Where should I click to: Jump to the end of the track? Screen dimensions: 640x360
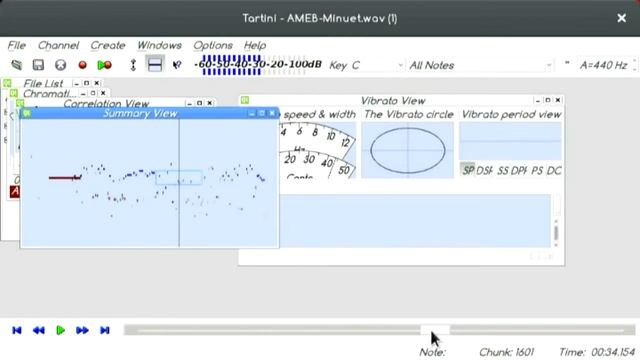[x=104, y=330]
